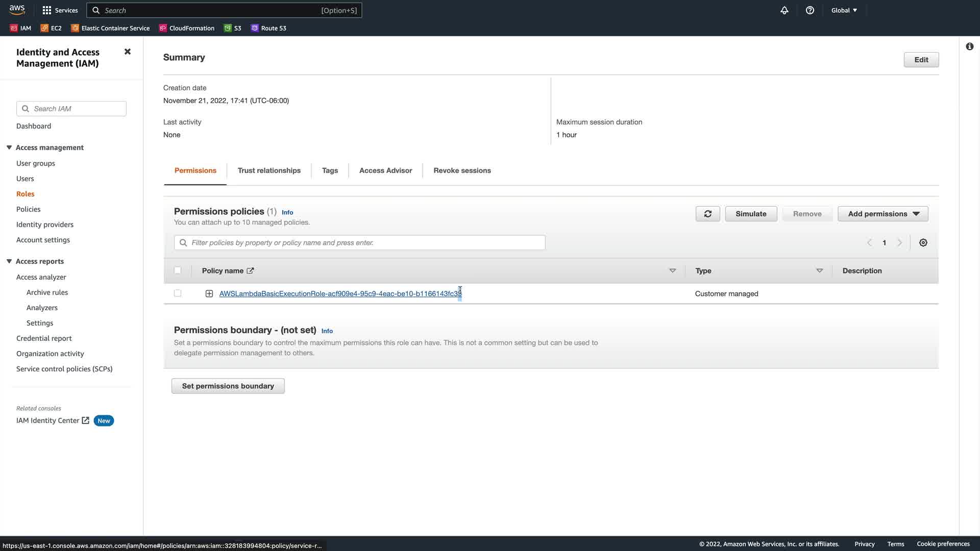The image size is (980, 551).
Task: Open the table preferences gear icon
Action: pyautogui.click(x=923, y=243)
